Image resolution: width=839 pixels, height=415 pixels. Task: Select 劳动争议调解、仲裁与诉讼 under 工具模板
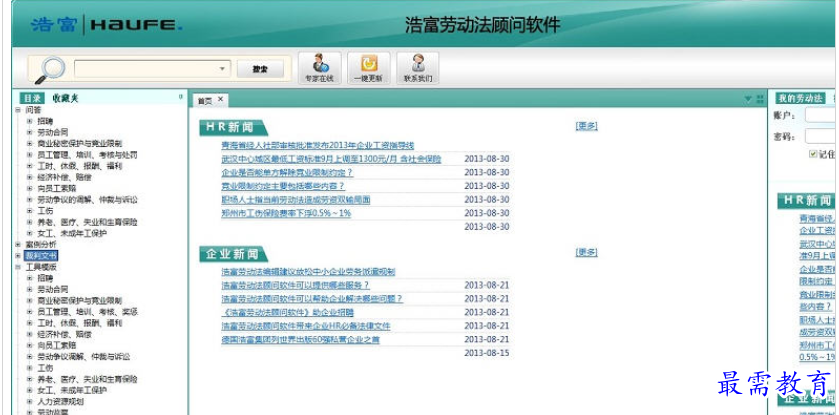point(83,357)
